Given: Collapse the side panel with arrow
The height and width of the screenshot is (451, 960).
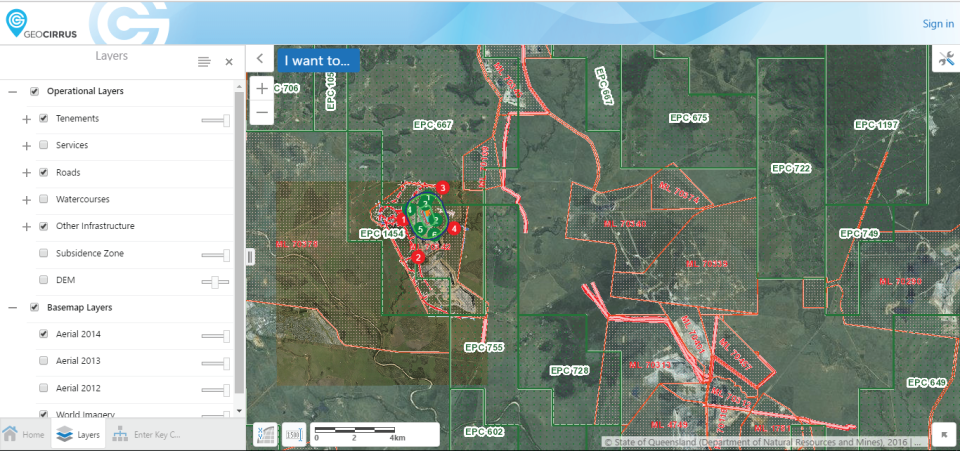Looking at the screenshot, I should pyautogui.click(x=260, y=59).
